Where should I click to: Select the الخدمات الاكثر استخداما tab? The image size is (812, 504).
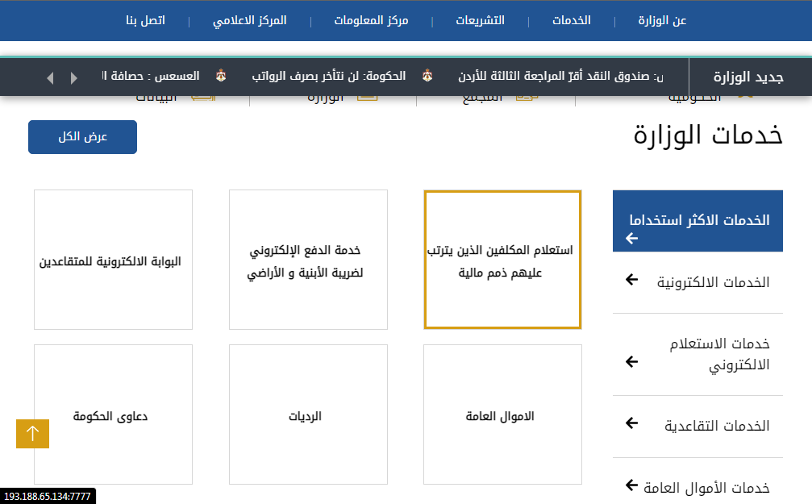pyautogui.click(x=698, y=220)
